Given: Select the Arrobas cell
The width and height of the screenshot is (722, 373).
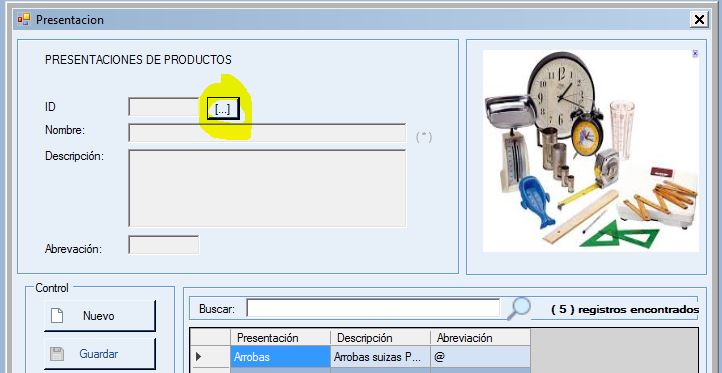Looking at the screenshot, I should click(x=280, y=357).
